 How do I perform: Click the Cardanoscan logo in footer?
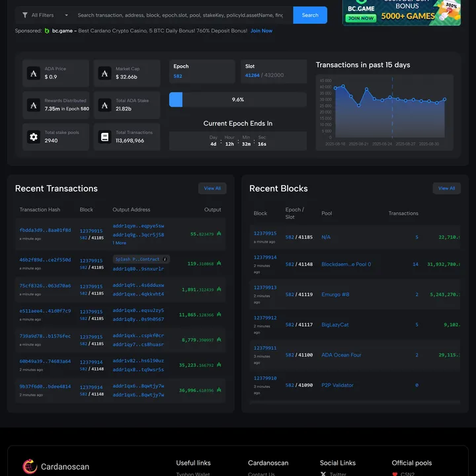(x=29, y=467)
